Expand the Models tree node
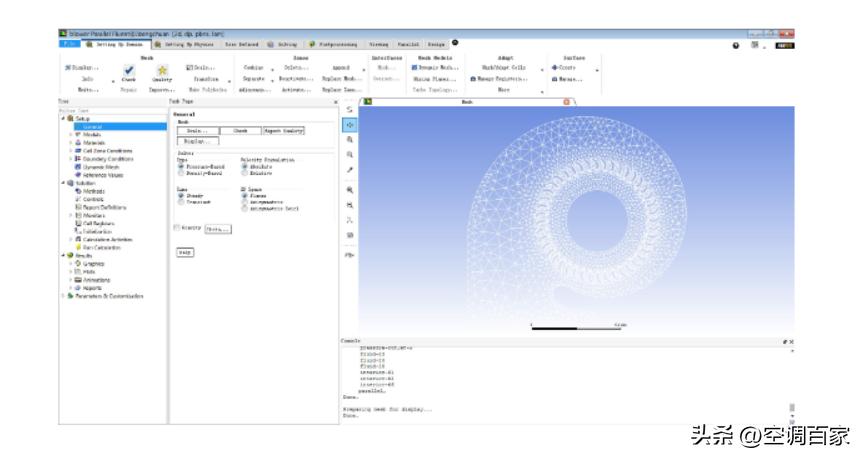 click(x=70, y=134)
